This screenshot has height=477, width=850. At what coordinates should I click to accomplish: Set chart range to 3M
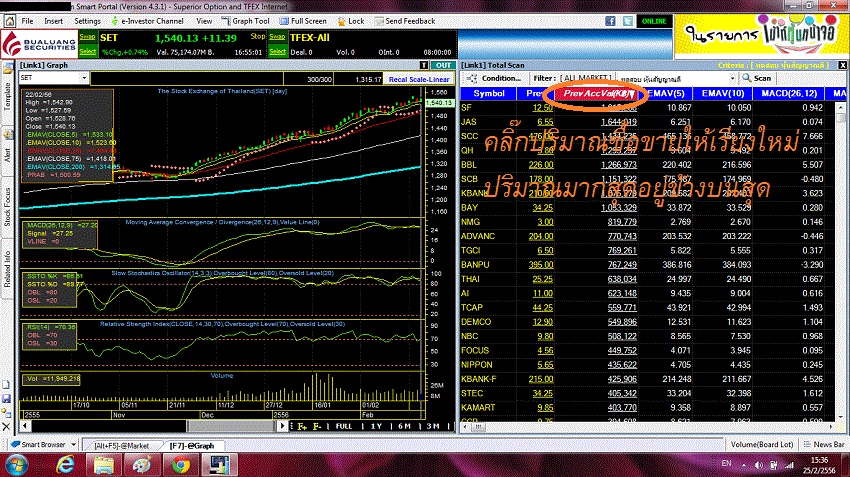[433, 427]
